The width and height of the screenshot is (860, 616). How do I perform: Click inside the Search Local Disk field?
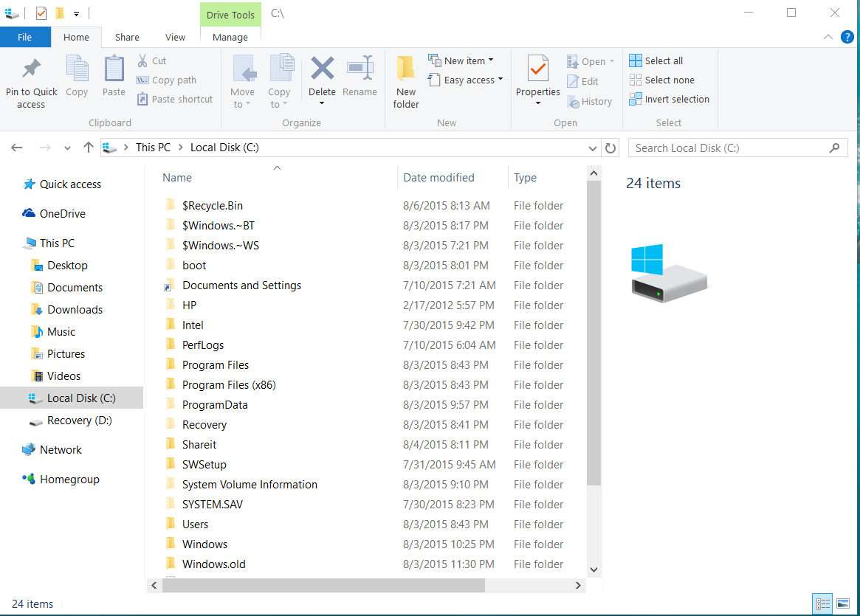pos(727,148)
